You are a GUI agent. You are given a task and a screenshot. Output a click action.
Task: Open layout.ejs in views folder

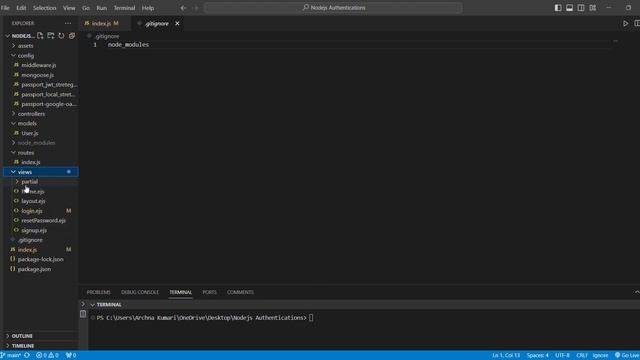[33, 201]
